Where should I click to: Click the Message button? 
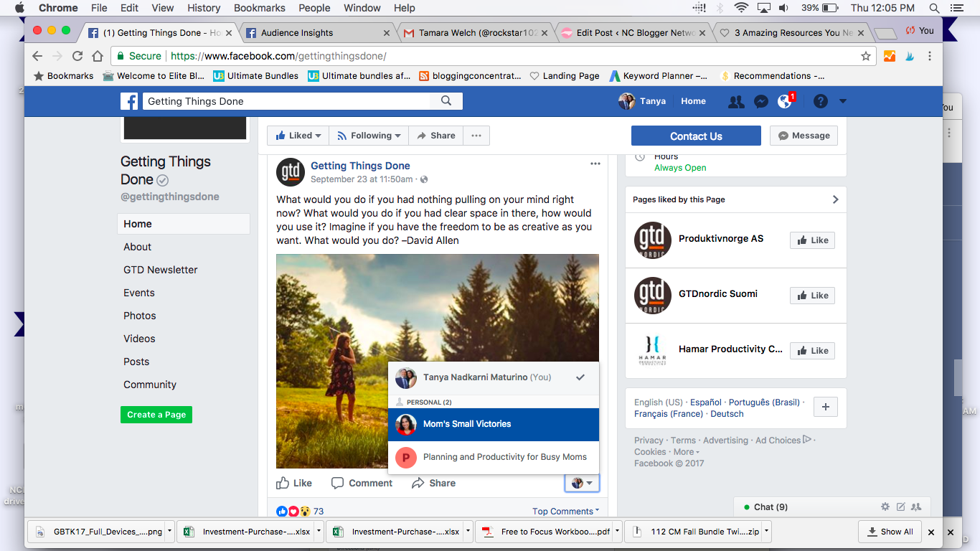click(804, 136)
